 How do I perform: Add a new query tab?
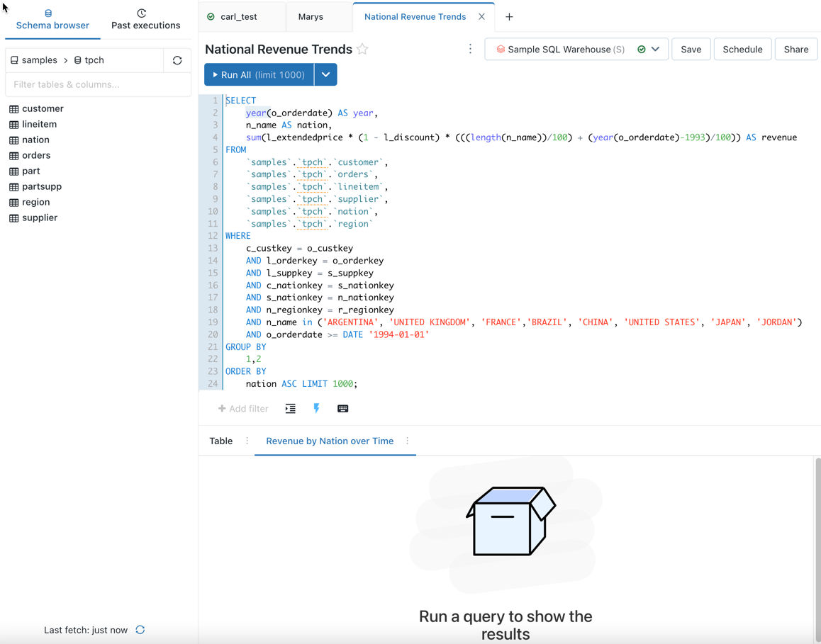[509, 17]
